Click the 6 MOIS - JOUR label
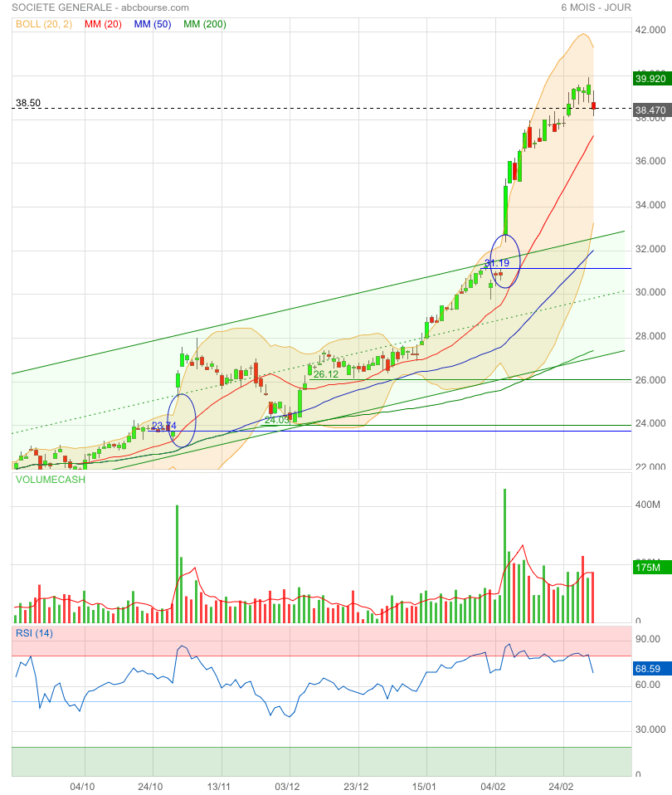This screenshot has height=795, width=672. (596, 7)
